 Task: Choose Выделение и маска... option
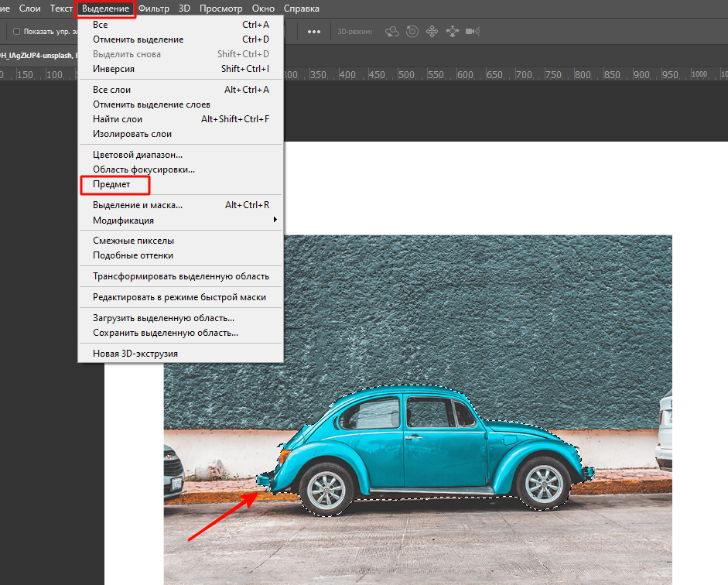point(138,205)
